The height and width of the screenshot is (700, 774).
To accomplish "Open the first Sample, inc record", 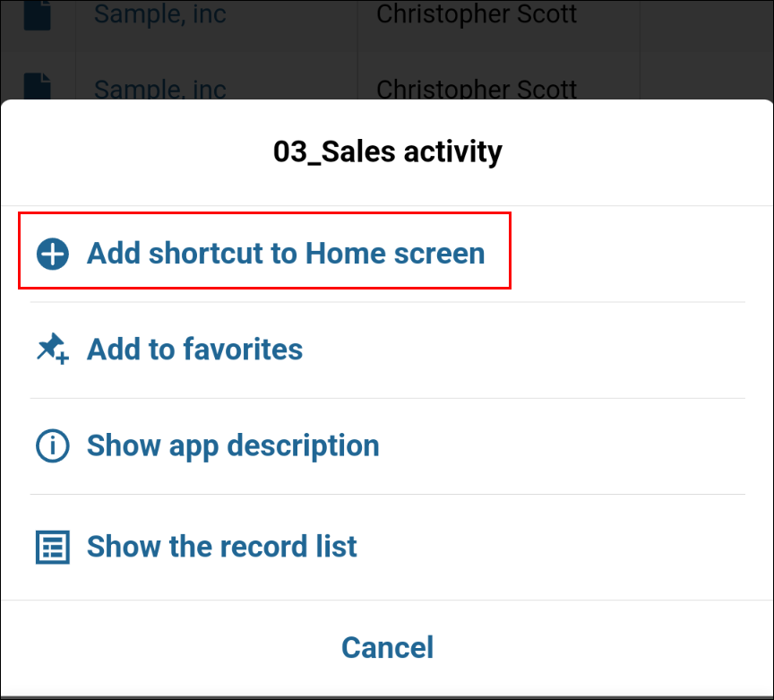I will [x=159, y=15].
